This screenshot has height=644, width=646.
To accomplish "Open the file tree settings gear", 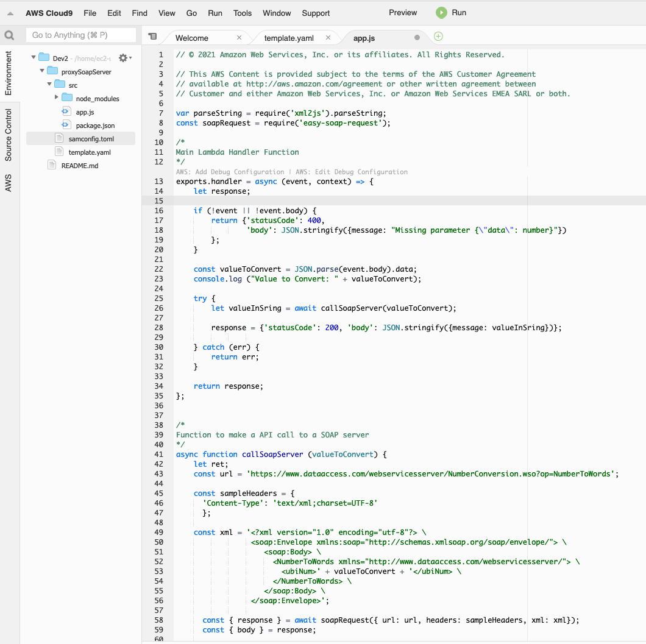I will click(x=124, y=58).
